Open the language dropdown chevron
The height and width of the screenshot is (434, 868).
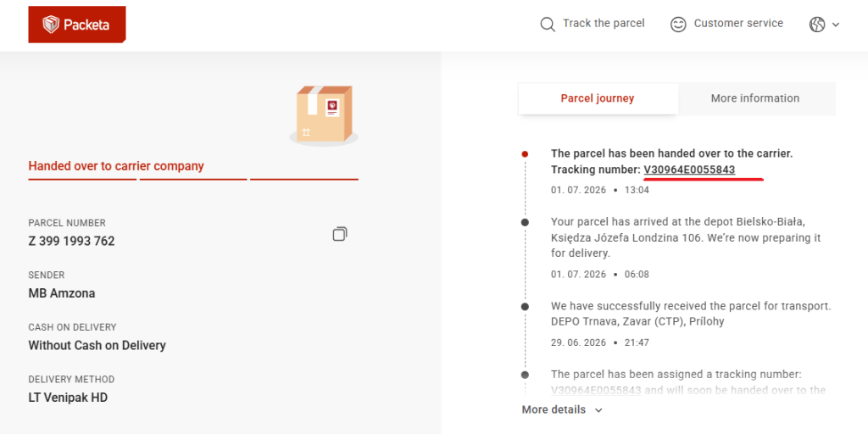tap(836, 25)
